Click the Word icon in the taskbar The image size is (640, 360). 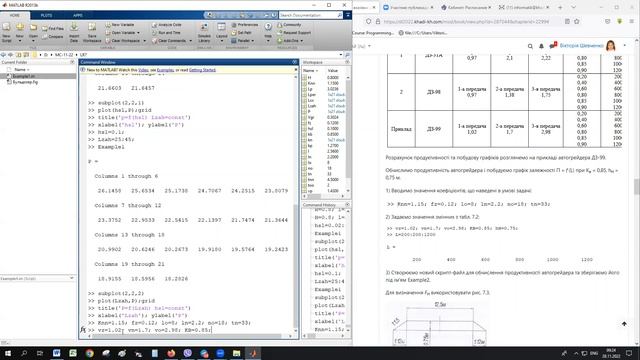pyautogui.click(x=56, y=353)
